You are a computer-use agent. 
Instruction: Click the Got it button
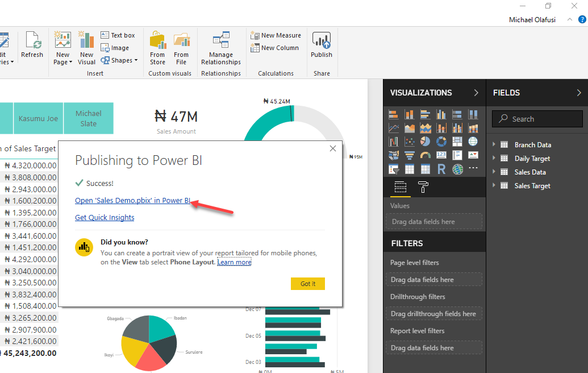coord(307,283)
